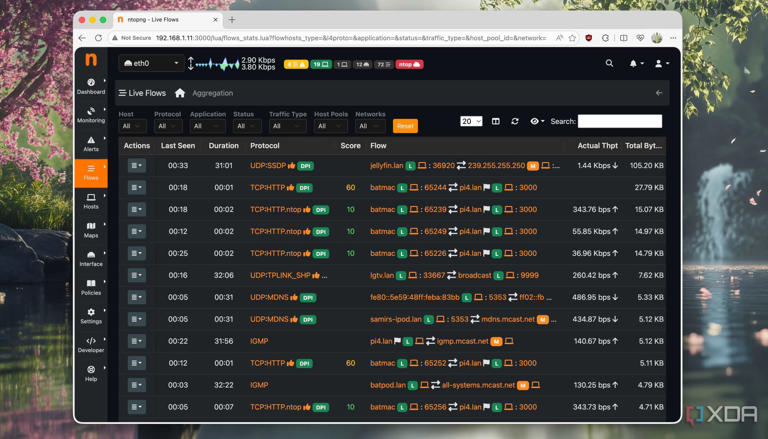Sort by Duration column header
The width and height of the screenshot is (768, 439).
coord(223,146)
